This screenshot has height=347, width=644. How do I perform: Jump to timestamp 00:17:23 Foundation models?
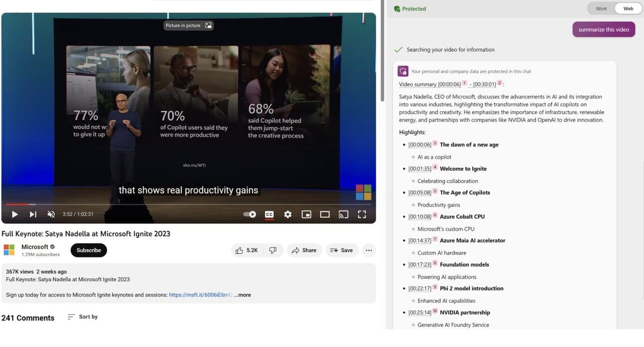pos(420,265)
